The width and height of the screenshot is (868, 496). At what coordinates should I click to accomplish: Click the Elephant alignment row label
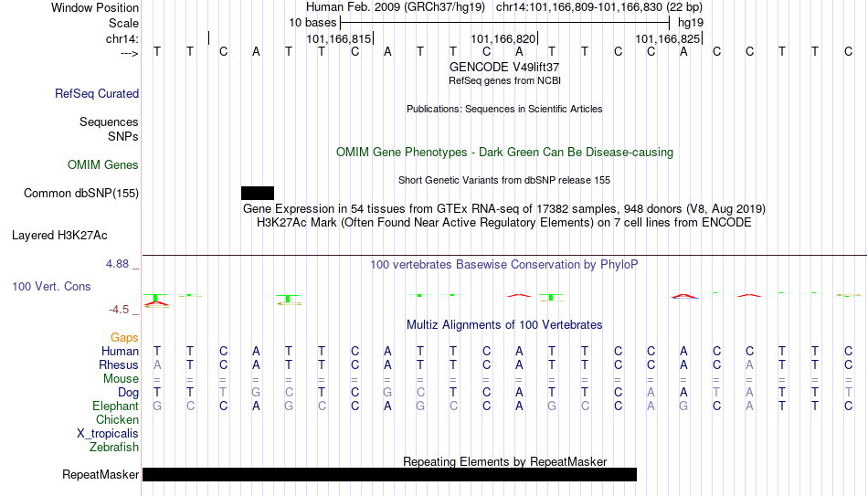[x=115, y=406]
